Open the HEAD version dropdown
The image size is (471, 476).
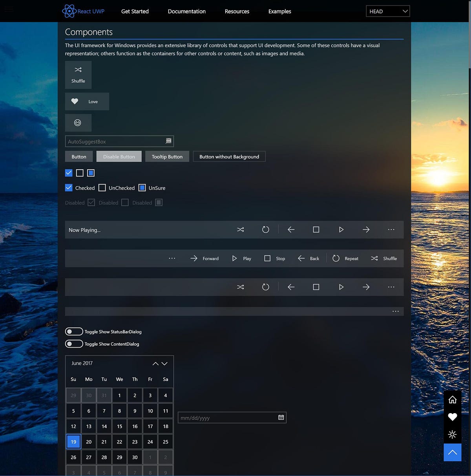point(388,11)
